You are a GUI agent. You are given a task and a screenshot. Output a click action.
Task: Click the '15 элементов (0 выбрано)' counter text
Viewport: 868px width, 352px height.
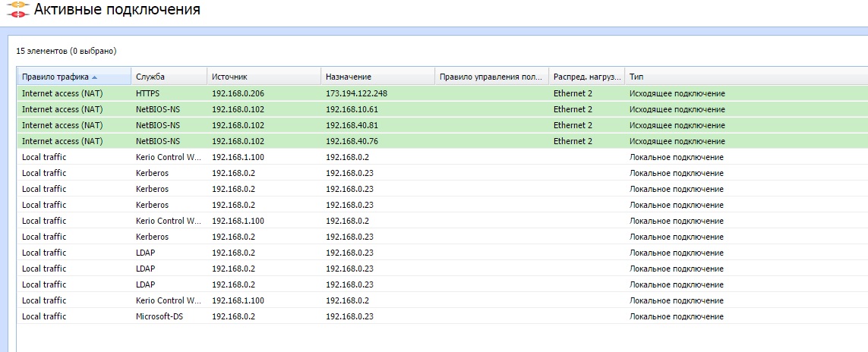tap(66, 51)
